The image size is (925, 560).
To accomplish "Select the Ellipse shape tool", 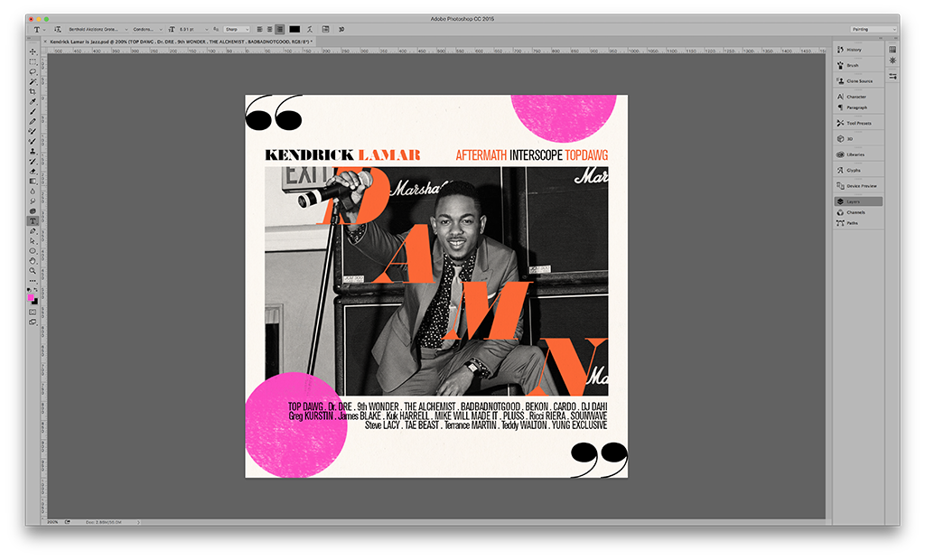I will 33,251.
